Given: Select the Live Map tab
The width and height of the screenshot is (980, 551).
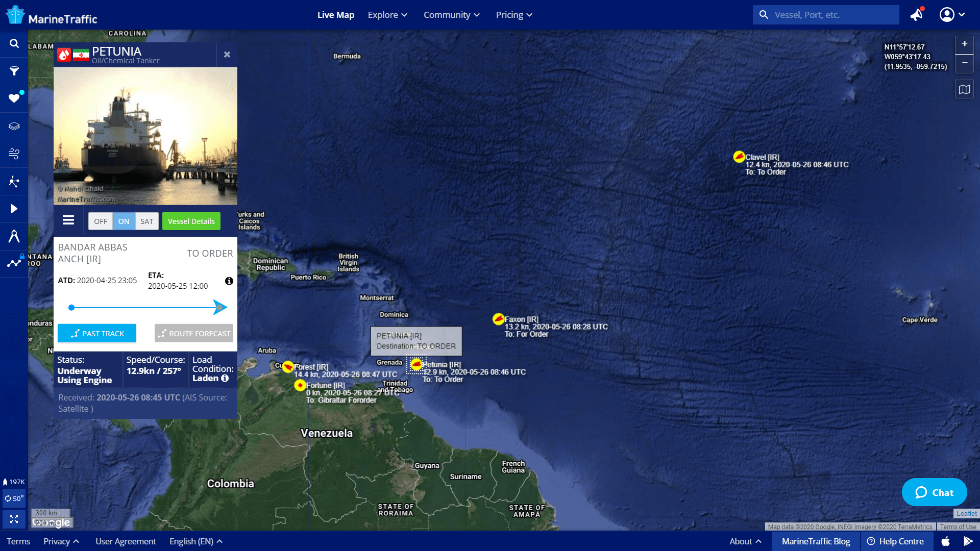Looking at the screenshot, I should pos(336,15).
